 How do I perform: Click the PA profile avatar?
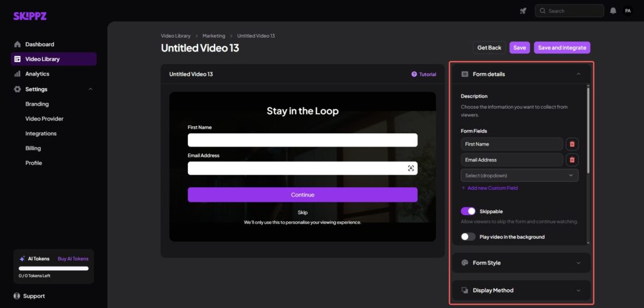[x=628, y=11]
